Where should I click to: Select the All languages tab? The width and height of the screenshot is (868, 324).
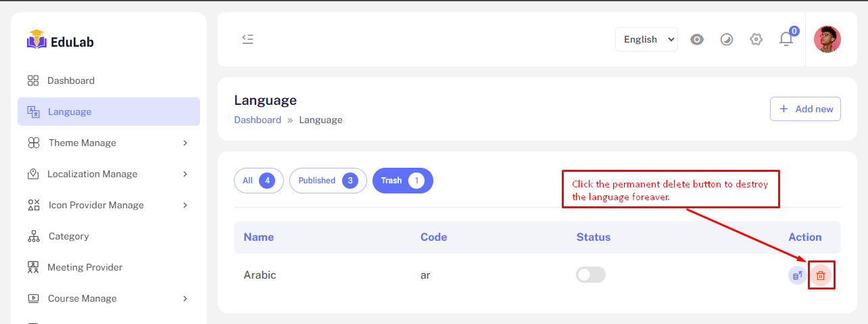[x=258, y=181]
